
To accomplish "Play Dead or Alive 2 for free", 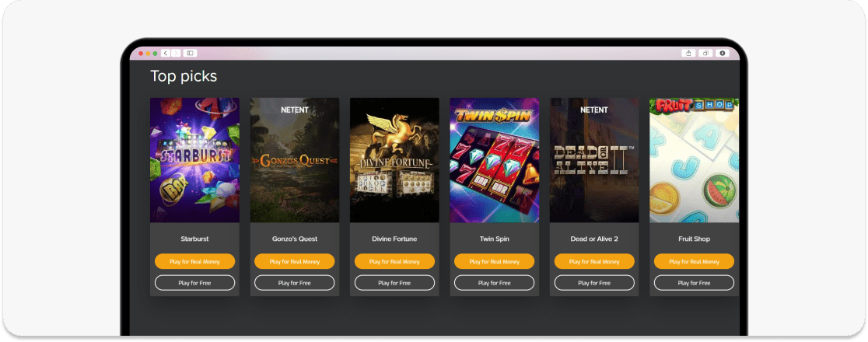I will coord(594,283).
